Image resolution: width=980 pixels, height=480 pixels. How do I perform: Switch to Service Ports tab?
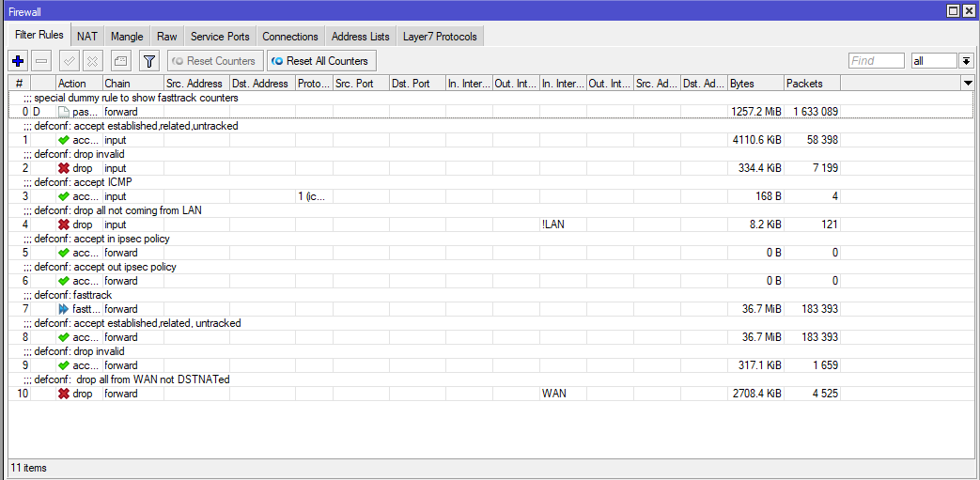click(x=220, y=37)
